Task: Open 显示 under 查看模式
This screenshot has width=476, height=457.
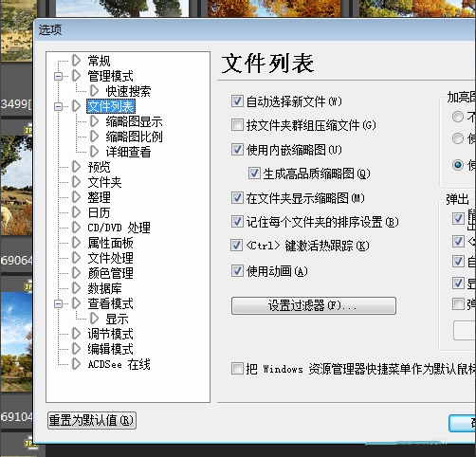Action: tap(117, 319)
